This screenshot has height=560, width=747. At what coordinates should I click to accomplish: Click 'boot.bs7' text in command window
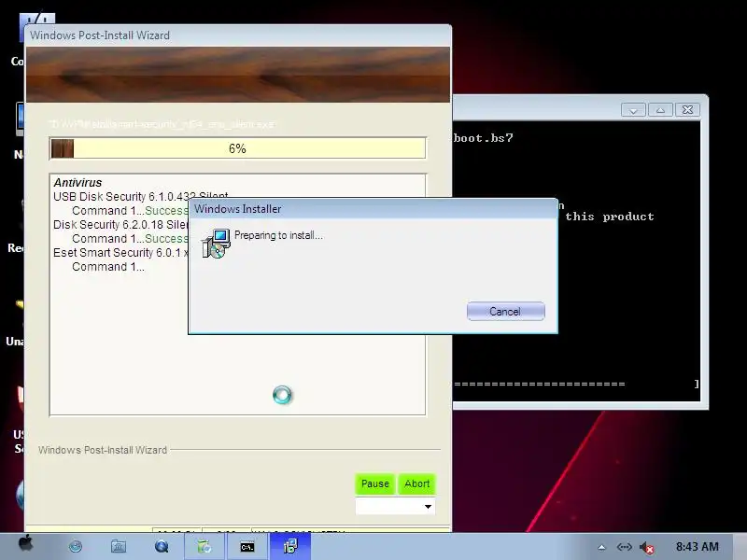point(483,138)
